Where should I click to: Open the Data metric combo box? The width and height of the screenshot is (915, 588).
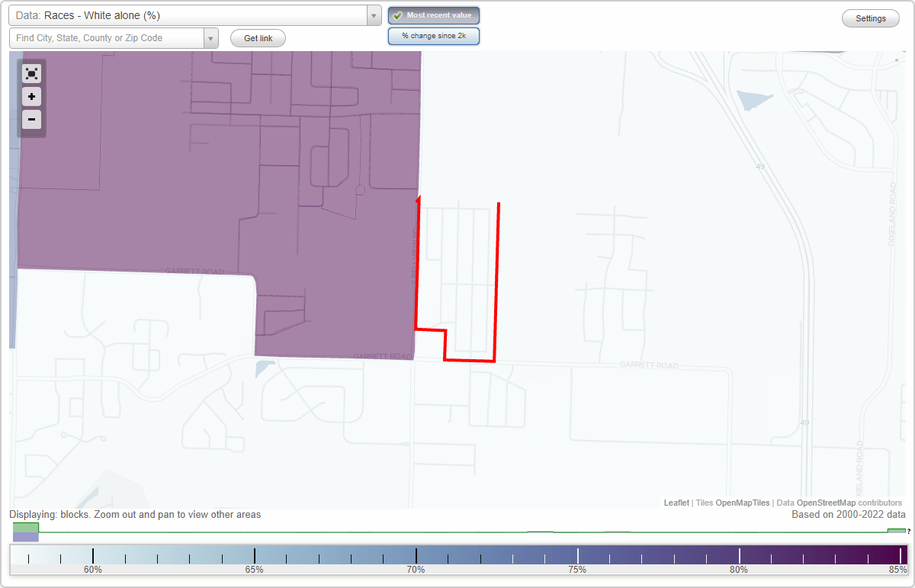coord(191,14)
